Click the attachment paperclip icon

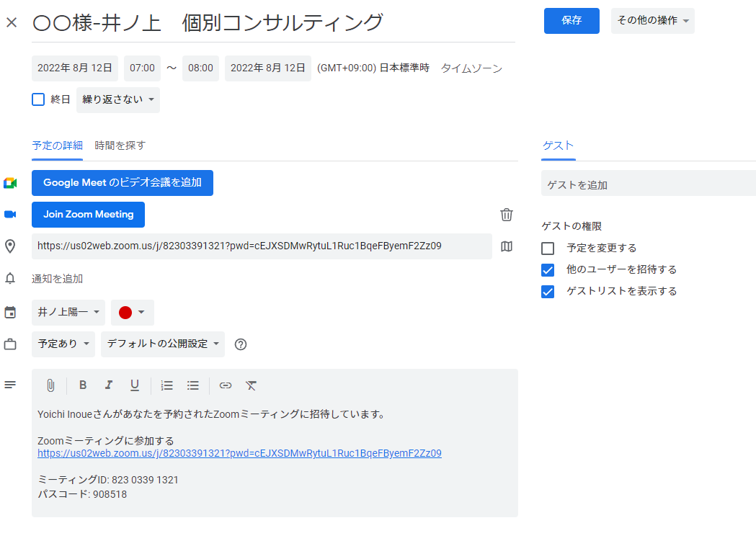(50, 385)
